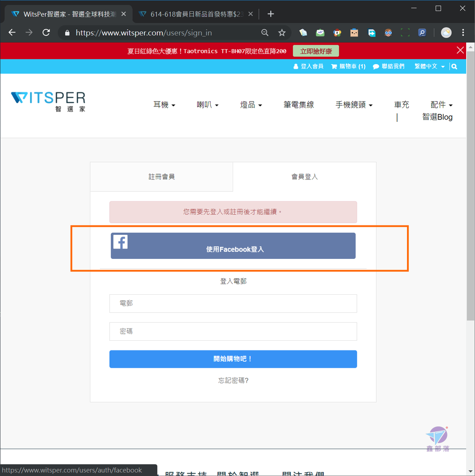
Task: Bookmark this page with the star
Action: point(282,33)
